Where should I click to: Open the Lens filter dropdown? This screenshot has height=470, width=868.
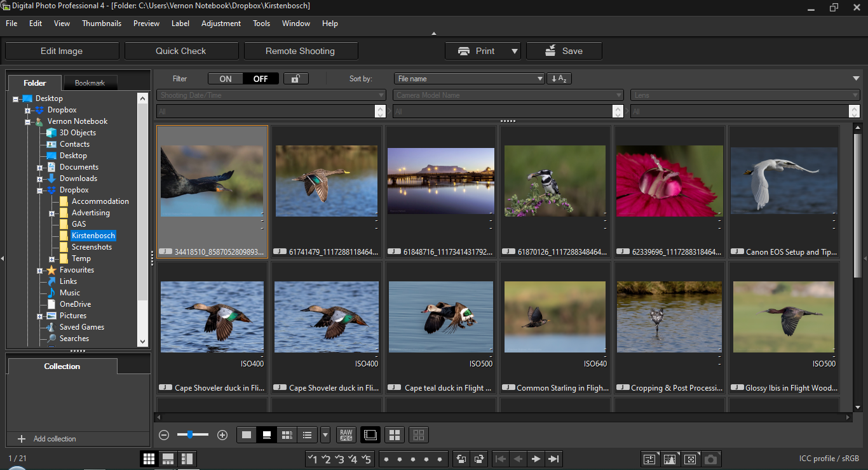745,95
